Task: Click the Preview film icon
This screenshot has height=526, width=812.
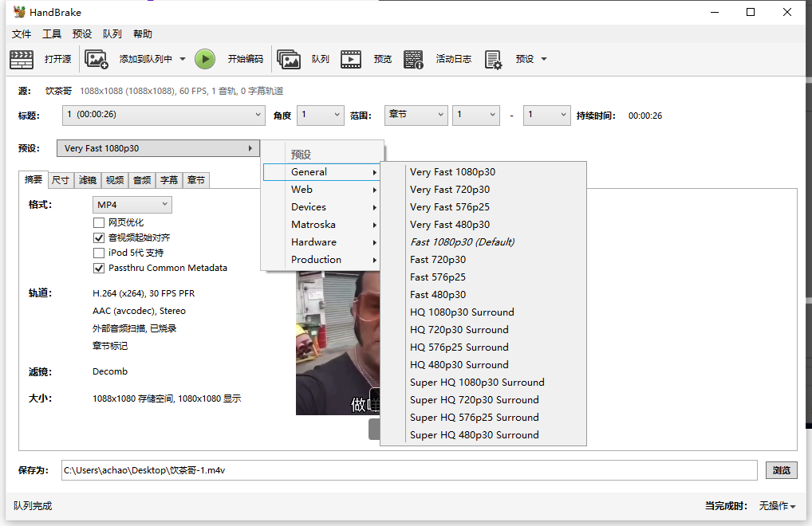Action: pos(351,59)
